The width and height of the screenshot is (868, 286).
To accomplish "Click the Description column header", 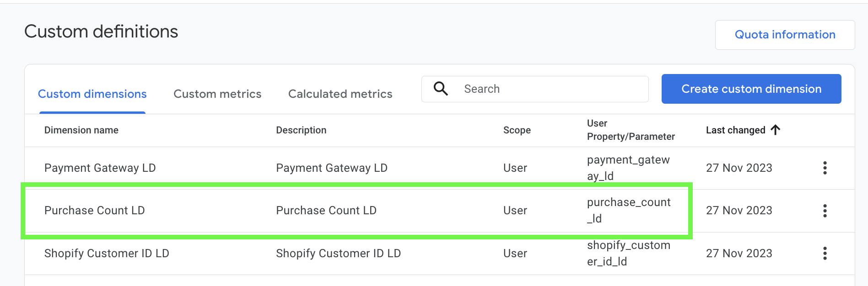I will (x=301, y=130).
